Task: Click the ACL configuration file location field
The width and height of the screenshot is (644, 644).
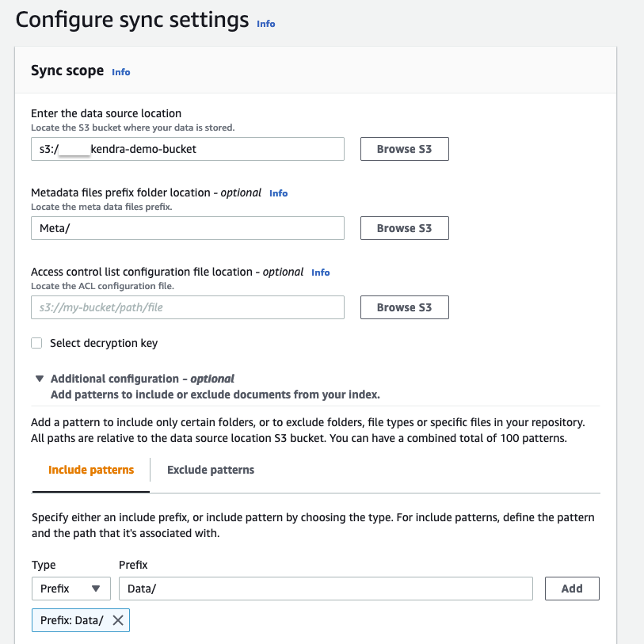Action: (x=188, y=307)
